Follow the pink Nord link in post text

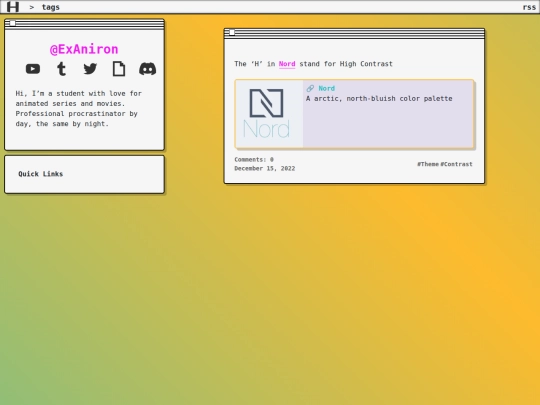tap(287, 64)
